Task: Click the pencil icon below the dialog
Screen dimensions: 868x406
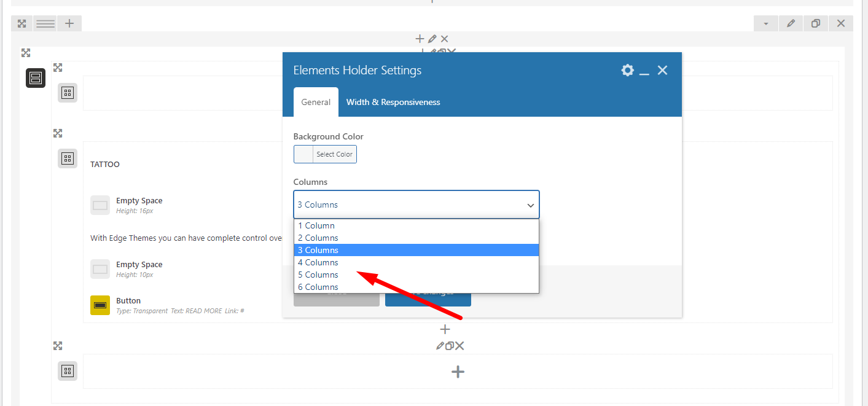Action: click(x=440, y=346)
